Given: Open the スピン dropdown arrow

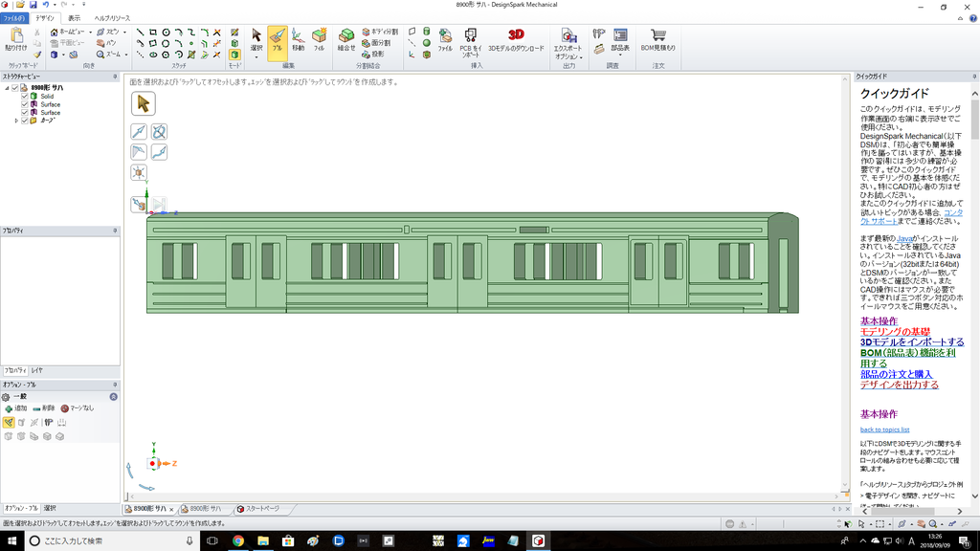Looking at the screenshot, I should [x=124, y=33].
